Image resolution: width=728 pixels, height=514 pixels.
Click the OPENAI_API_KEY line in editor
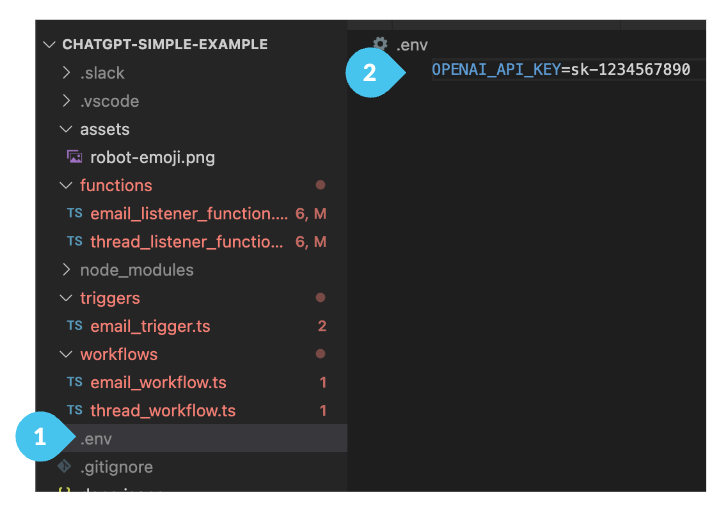560,70
